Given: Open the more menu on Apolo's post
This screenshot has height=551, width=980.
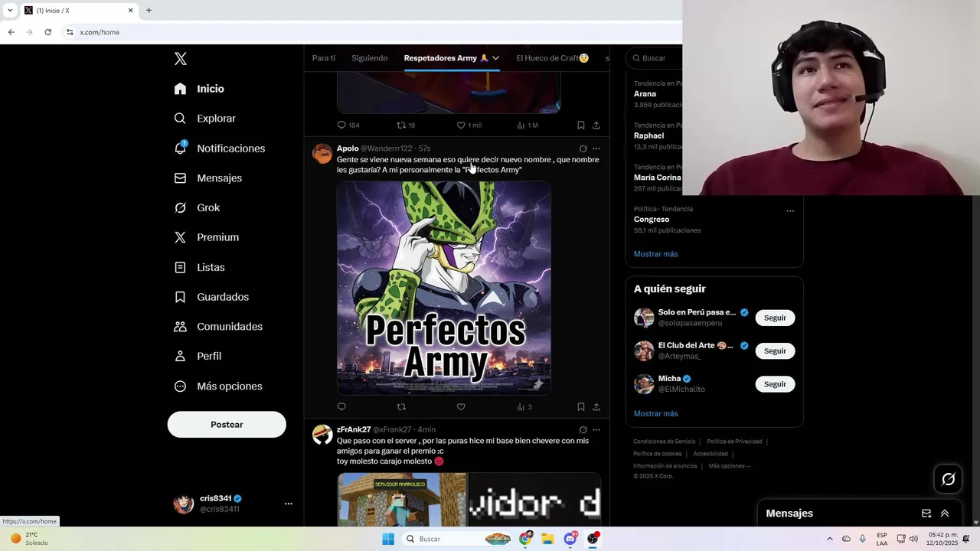Looking at the screenshot, I should 596,148.
